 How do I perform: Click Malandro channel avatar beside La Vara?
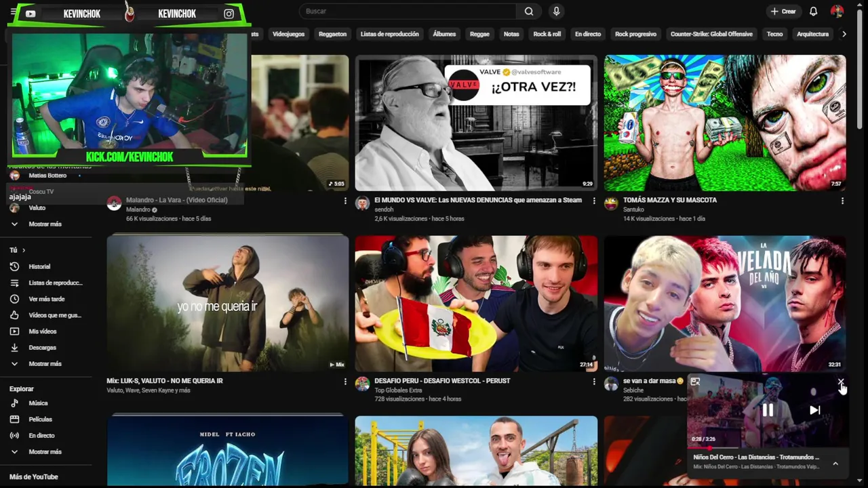(114, 203)
